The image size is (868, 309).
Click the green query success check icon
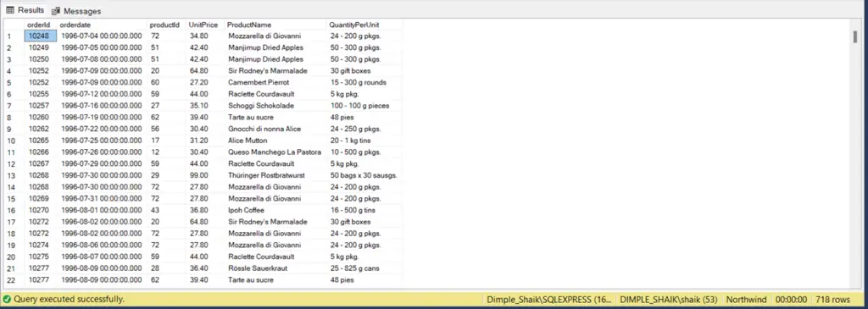click(7, 299)
